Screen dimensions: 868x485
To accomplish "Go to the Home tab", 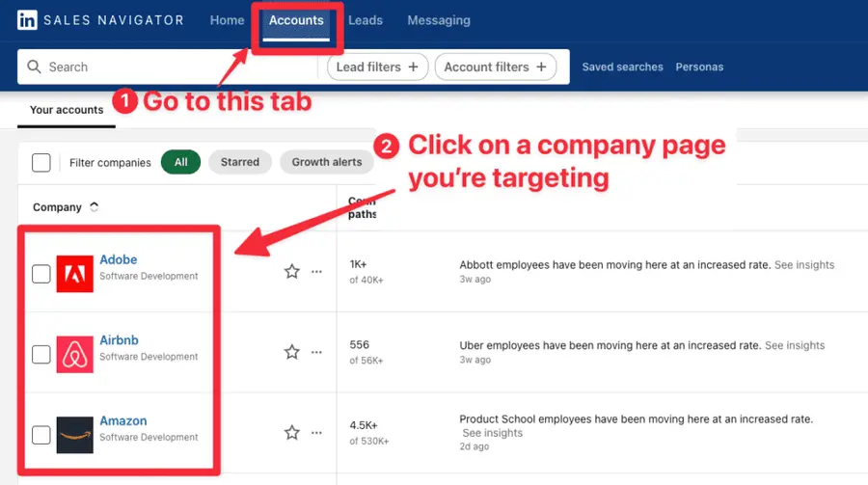I will click(x=227, y=20).
